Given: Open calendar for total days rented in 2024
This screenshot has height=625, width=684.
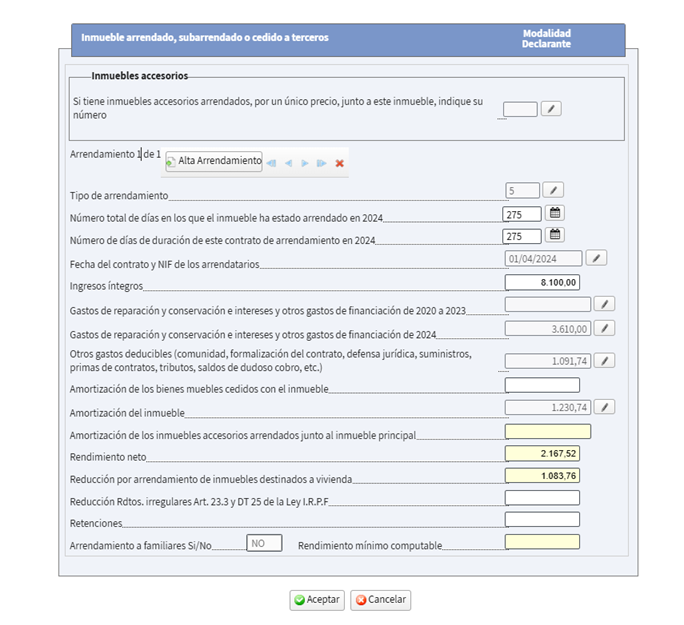Looking at the screenshot, I should coord(555,213).
